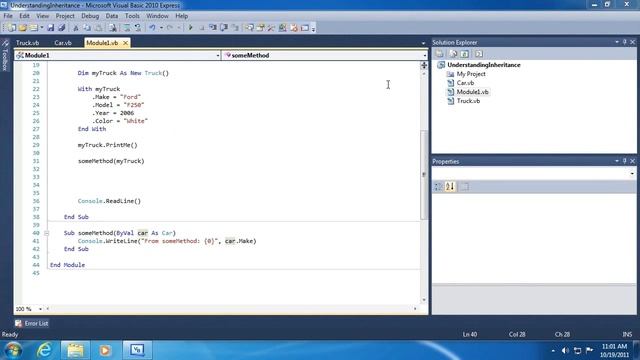Image resolution: width=640 pixels, height=360 pixels.
Task: Open the toolbar options overflow arrow
Action: (x=313, y=29)
